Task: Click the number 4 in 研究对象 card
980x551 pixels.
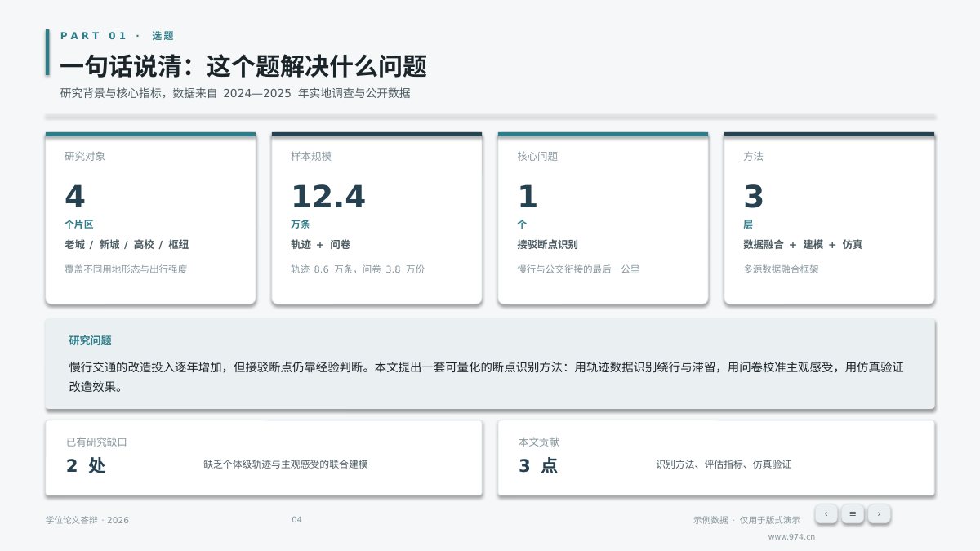Action: (x=74, y=198)
